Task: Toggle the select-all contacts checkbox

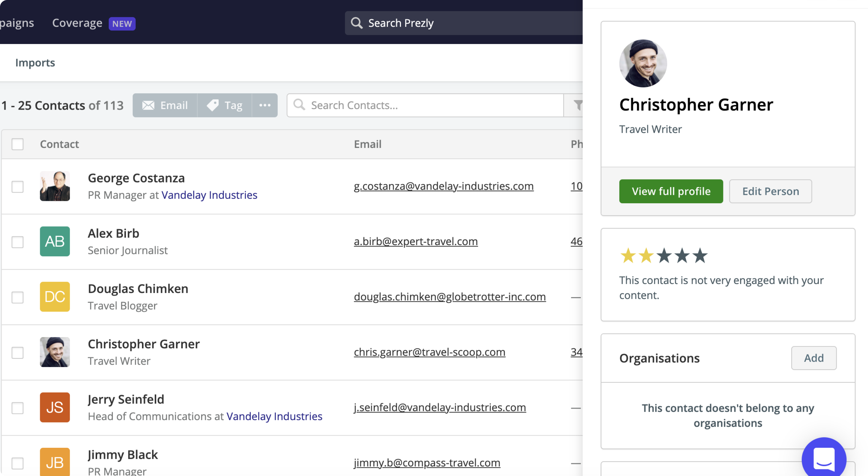Action: tap(18, 144)
